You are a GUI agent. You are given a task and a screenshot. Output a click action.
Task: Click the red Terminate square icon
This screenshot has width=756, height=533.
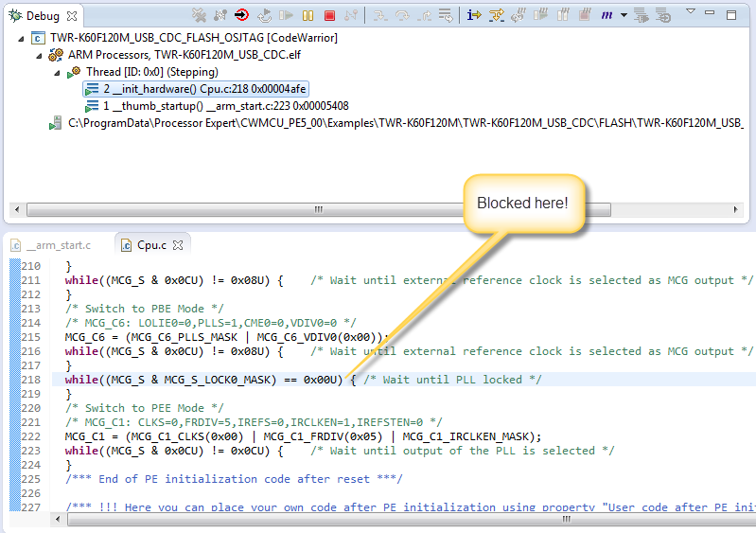(329, 15)
